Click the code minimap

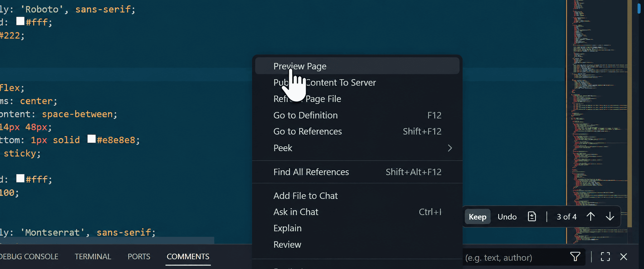(x=599, y=122)
